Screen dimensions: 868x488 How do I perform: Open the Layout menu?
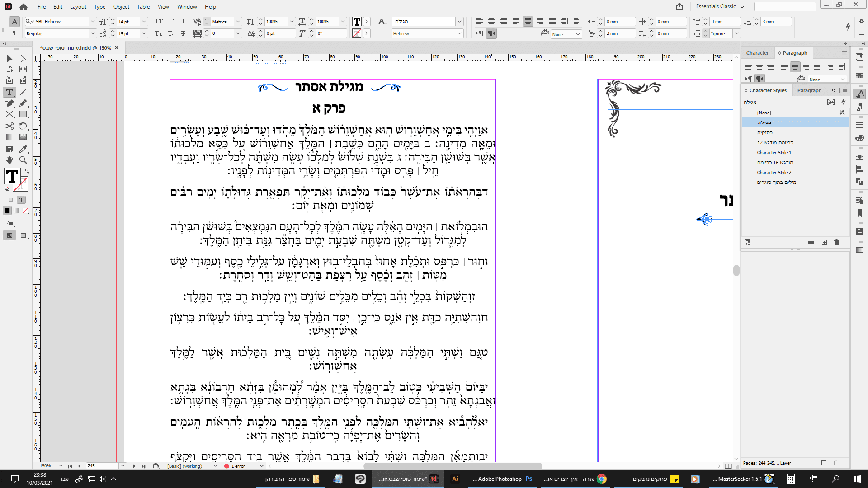78,7
